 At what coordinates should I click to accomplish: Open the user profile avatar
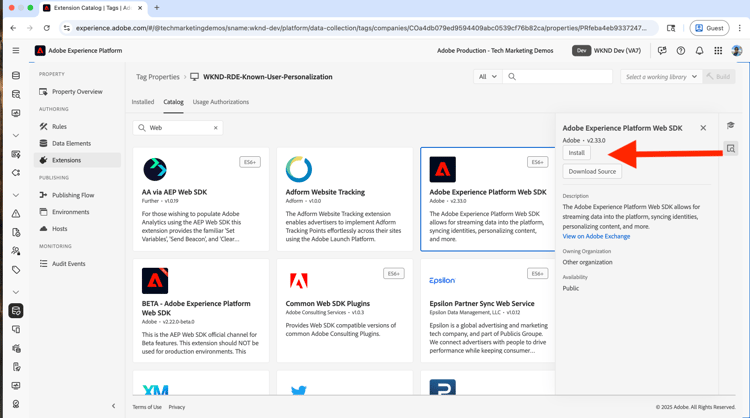coord(737,51)
